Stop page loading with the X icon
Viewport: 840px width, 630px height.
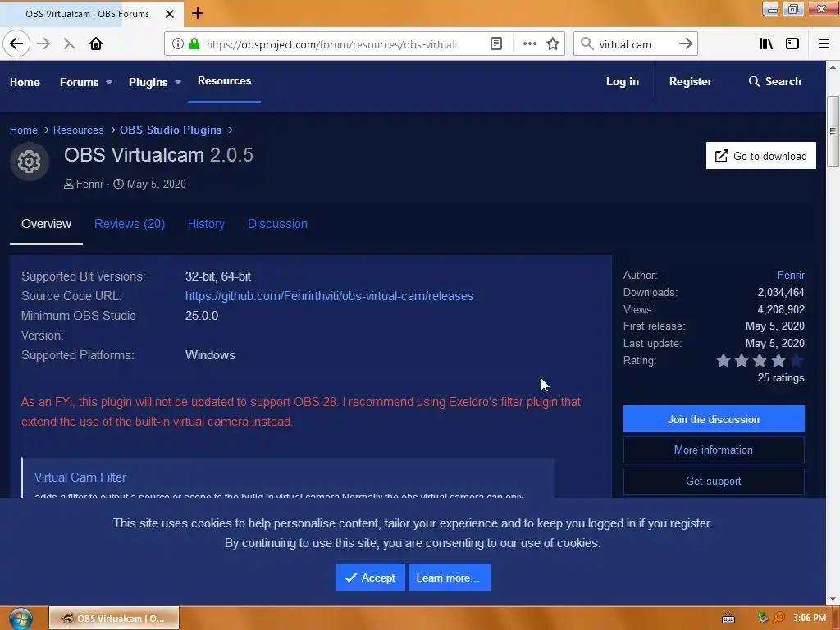[69, 44]
